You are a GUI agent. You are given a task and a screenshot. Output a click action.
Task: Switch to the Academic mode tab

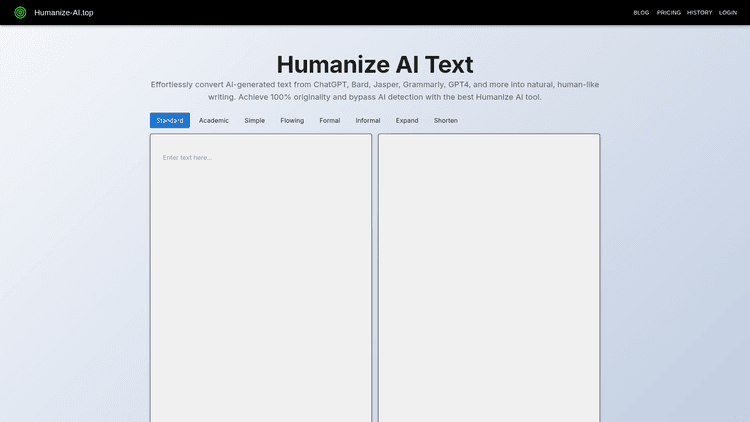tap(214, 121)
